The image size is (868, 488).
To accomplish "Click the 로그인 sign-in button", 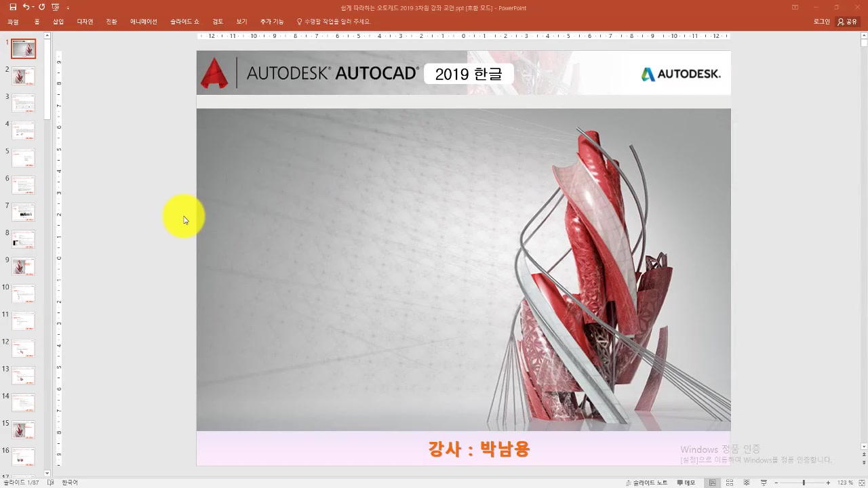I will pyautogui.click(x=821, y=22).
